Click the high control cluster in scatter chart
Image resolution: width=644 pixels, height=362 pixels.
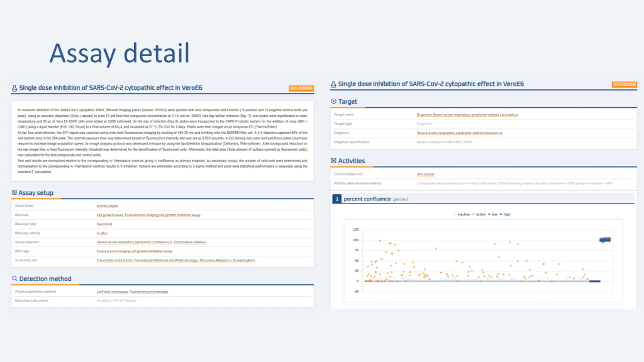coord(605,240)
